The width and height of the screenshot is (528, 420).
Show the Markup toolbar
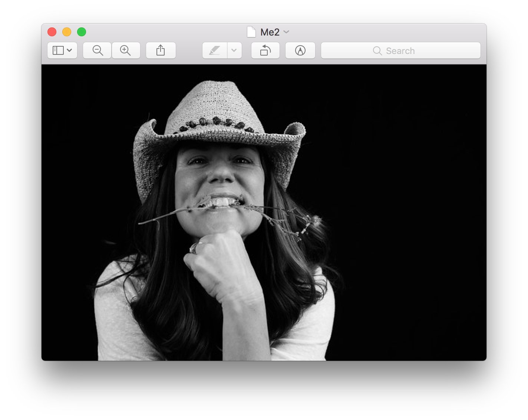pyautogui.click(x=300, y=50)
